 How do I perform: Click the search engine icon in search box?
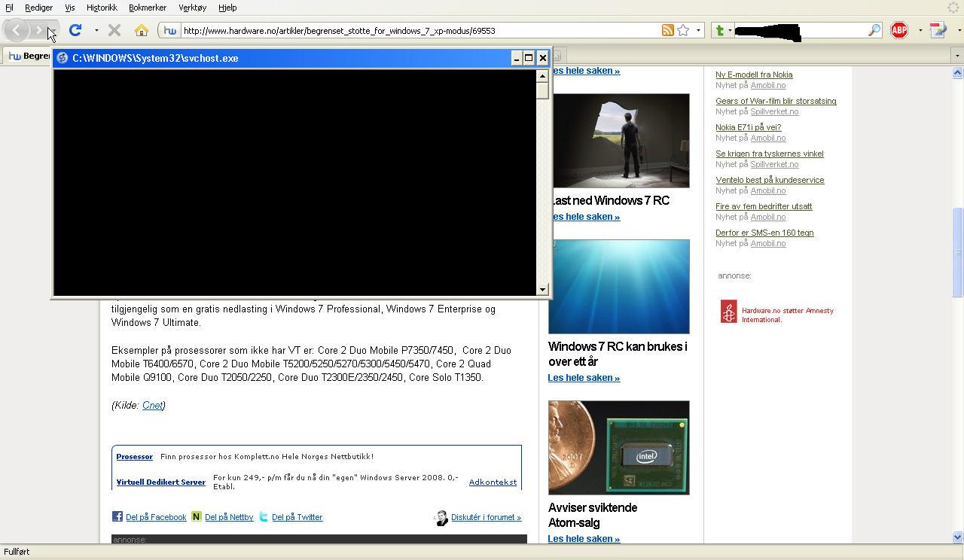719,30
